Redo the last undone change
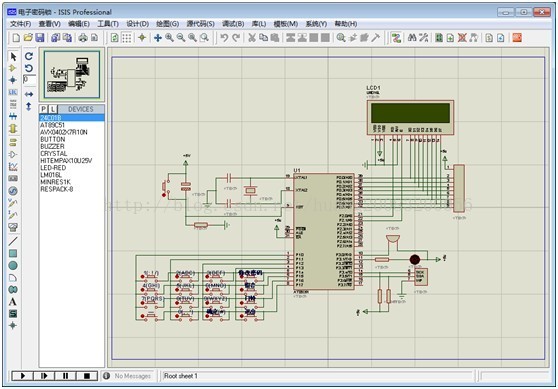 click(236, 38)
